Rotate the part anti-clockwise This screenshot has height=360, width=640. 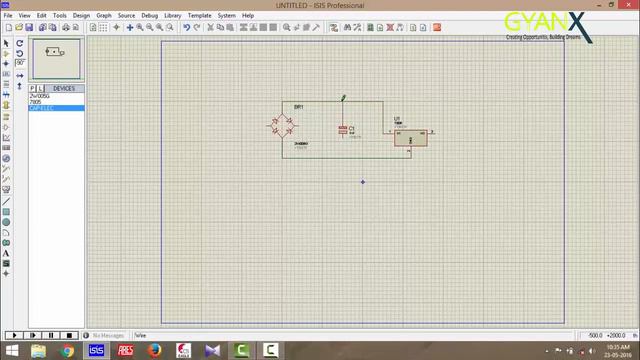[20, 53]
